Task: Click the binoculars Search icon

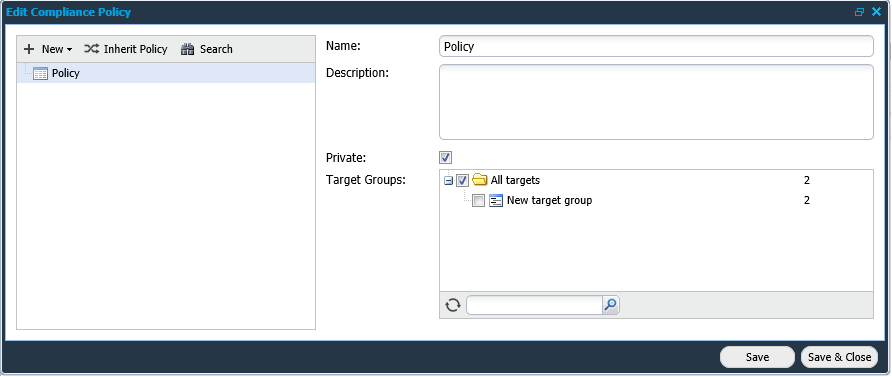Action: point(188,49)
